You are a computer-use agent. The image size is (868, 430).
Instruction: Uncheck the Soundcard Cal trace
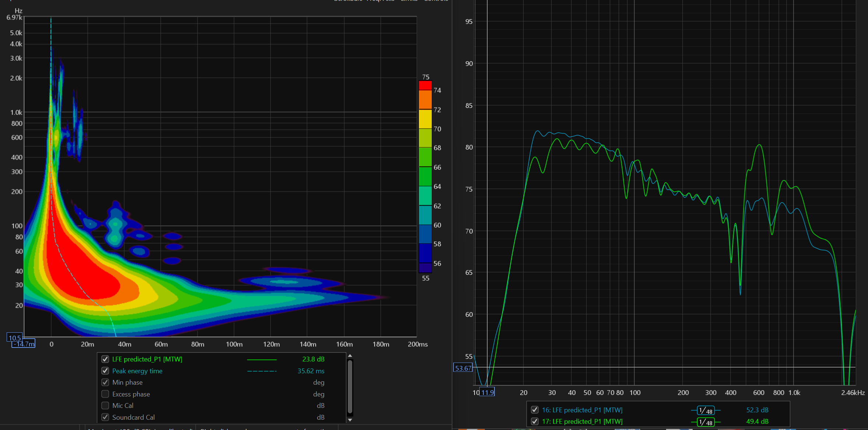(105, 417)
